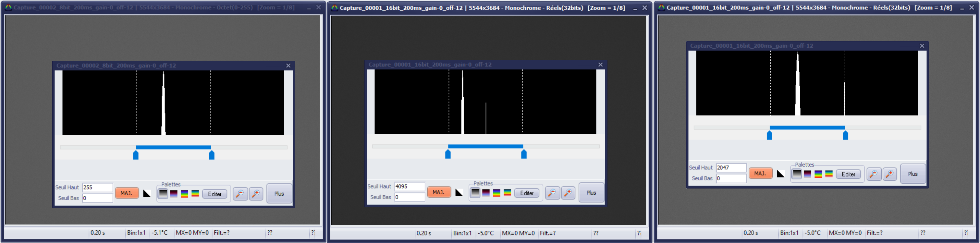Click Seuil Bas field below the 2047 value

(x=731, y=178)
